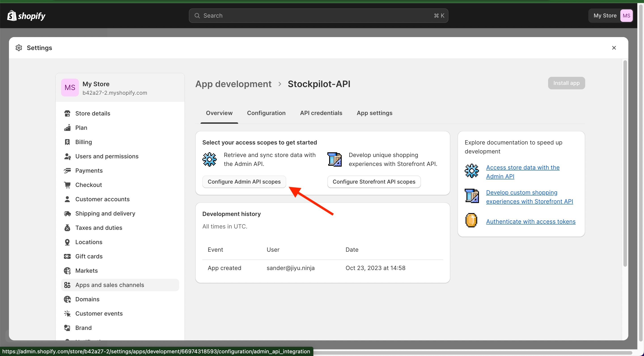Click the search magnifier icon

[x=197, y=16]
